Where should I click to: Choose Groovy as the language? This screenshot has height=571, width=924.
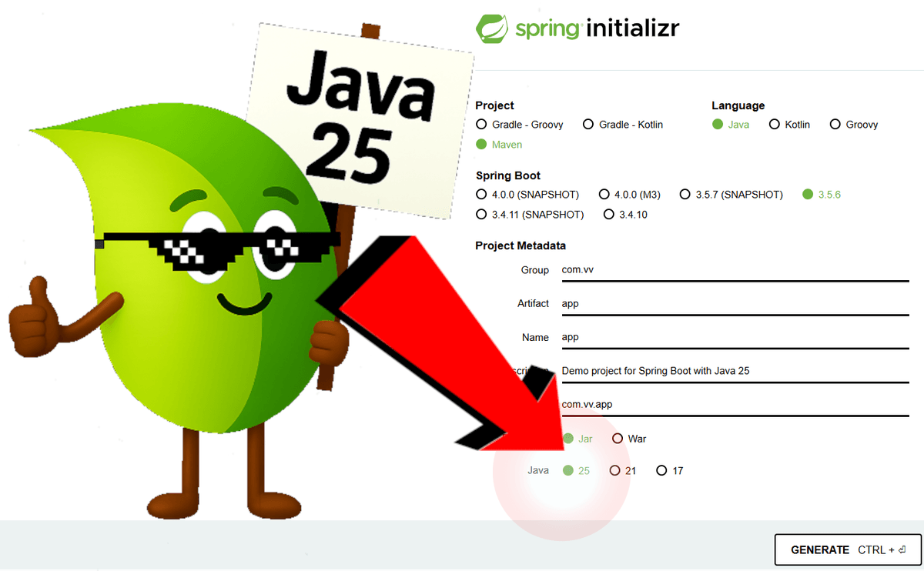click(854, 124)
